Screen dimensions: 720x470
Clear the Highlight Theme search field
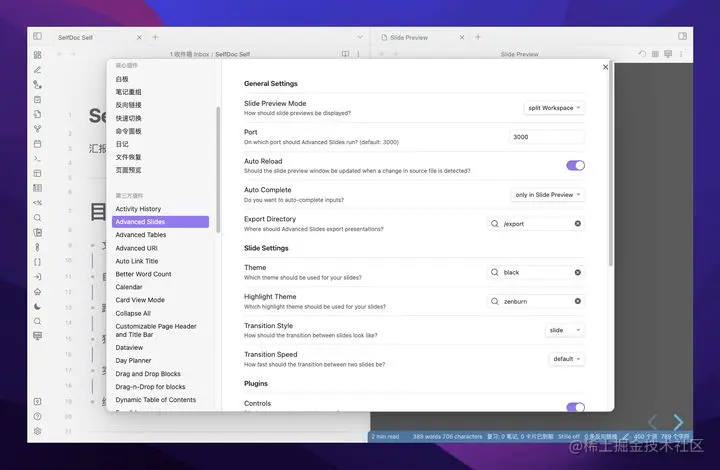click(578, 301)
